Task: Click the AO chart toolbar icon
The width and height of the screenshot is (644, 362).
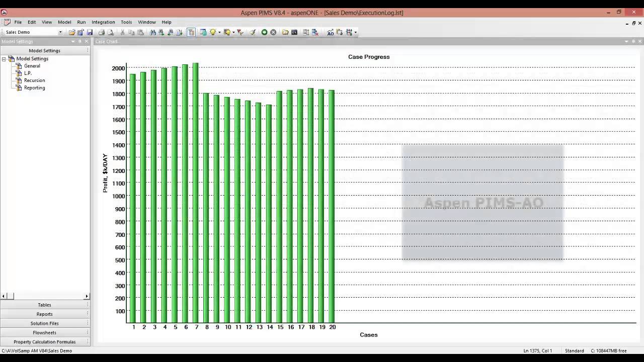Action: click(x=330, y=32)
